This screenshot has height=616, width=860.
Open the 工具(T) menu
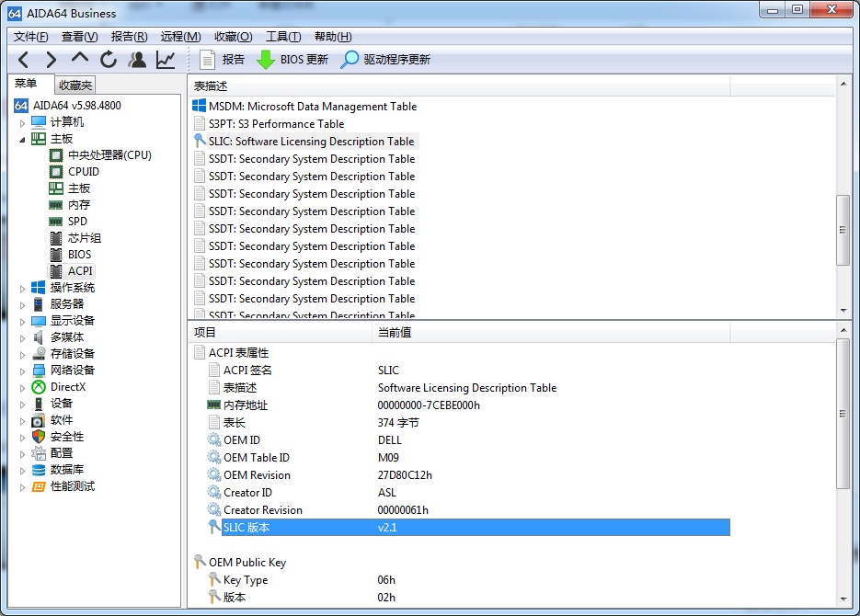point(282,37)
